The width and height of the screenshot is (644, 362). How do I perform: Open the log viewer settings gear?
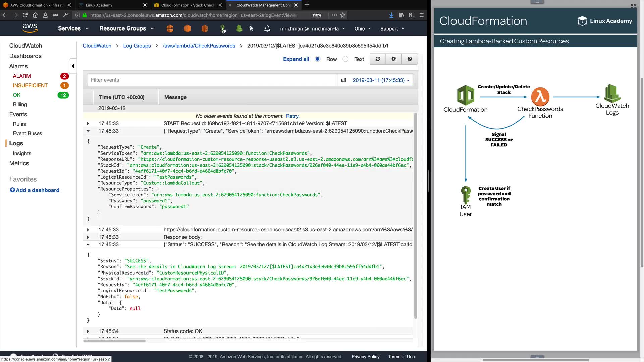coord(393,59)
